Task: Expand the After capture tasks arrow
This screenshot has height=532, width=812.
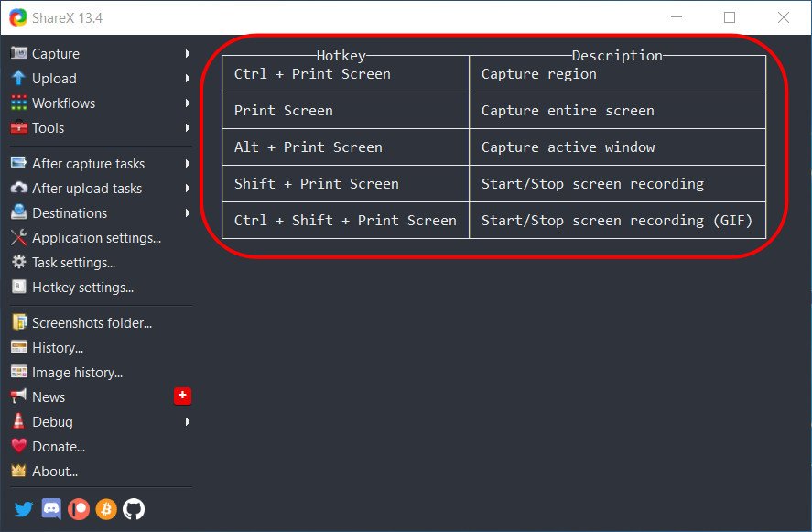Action: (188, 164)
